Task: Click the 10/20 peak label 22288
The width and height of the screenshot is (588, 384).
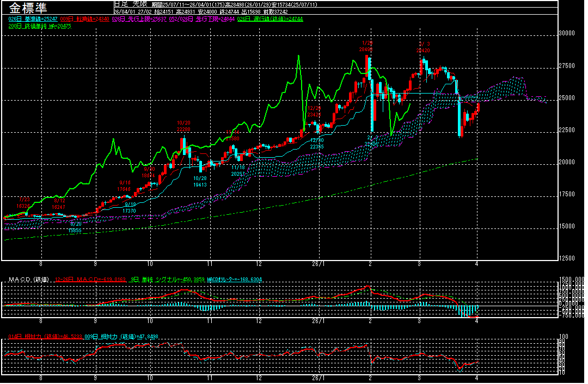Action: point(183,129)
